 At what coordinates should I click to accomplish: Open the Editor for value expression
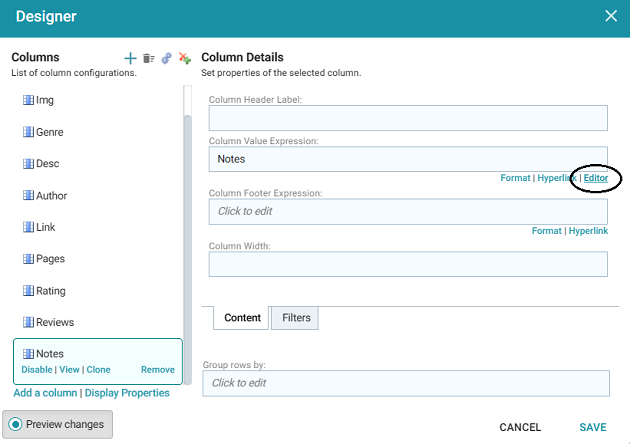point(595,178)
